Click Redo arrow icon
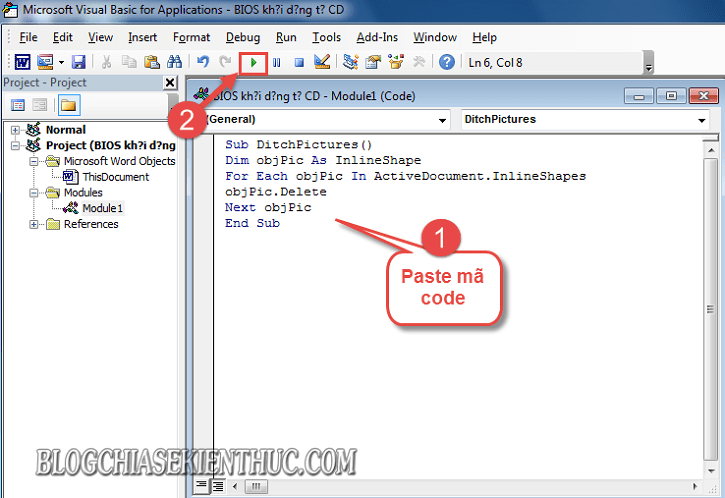 225,62
